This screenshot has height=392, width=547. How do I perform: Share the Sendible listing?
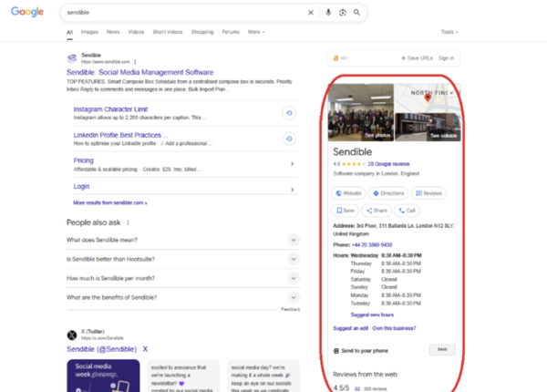377,211
